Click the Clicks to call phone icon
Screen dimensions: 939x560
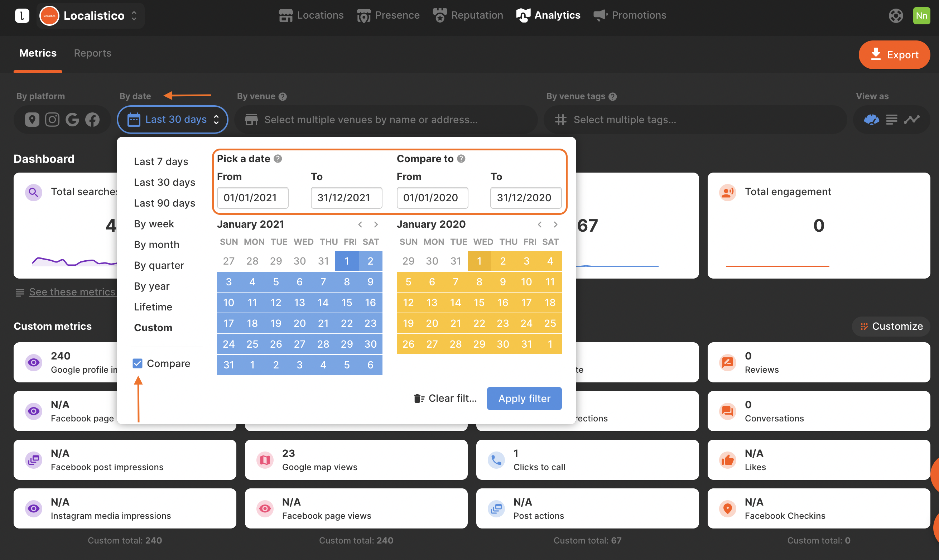click(x=497, y=460)
